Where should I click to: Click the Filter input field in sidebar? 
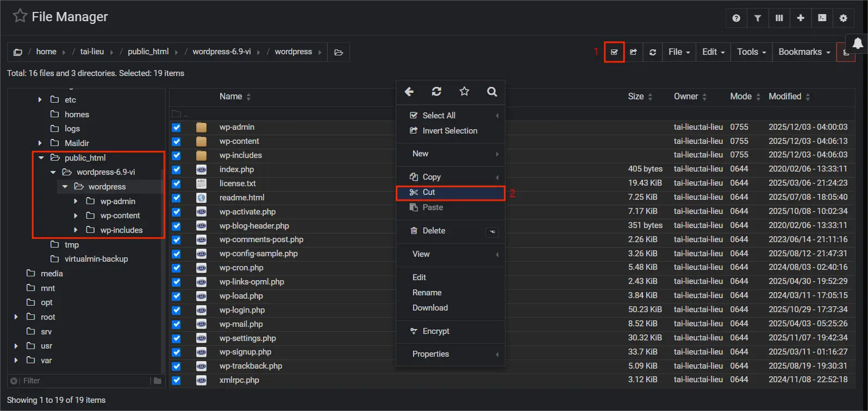pos(84,381)
